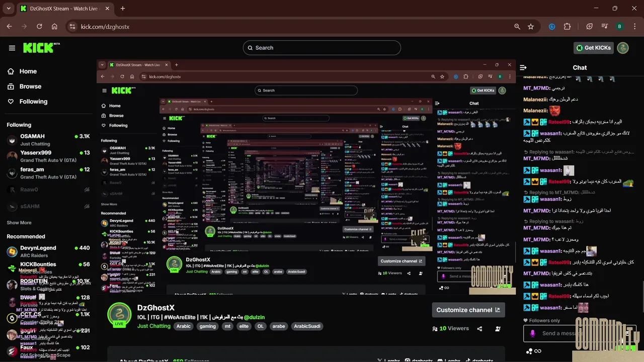
Task: Open a new tab with the plus icon
Action: (123, 9)
